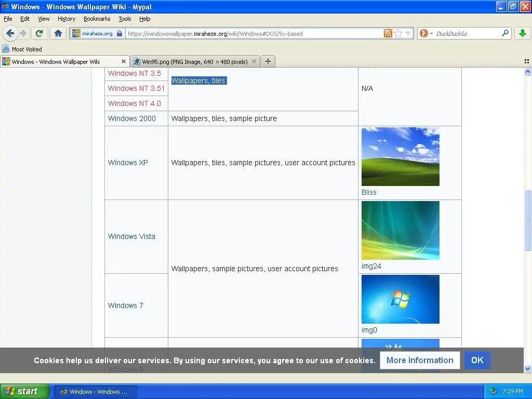Click the browser Back arrow button
Viewport: 532px width, 399px height.
10,33
